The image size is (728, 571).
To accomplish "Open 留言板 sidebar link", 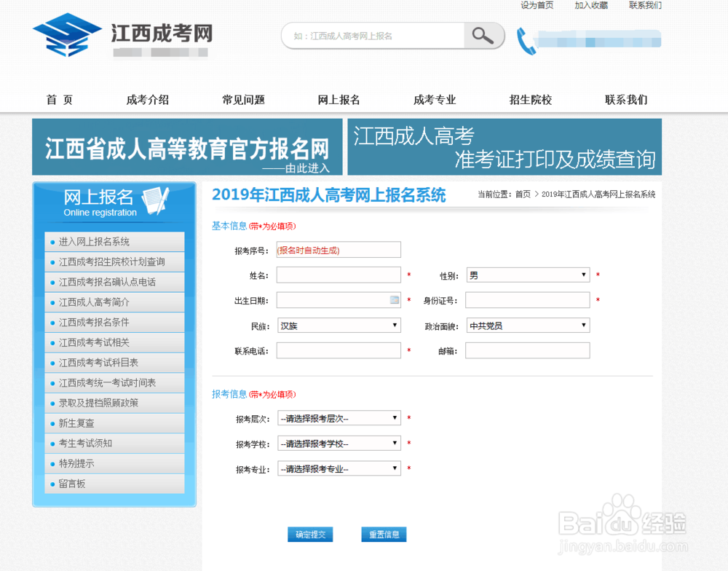I will click(114, 484).
